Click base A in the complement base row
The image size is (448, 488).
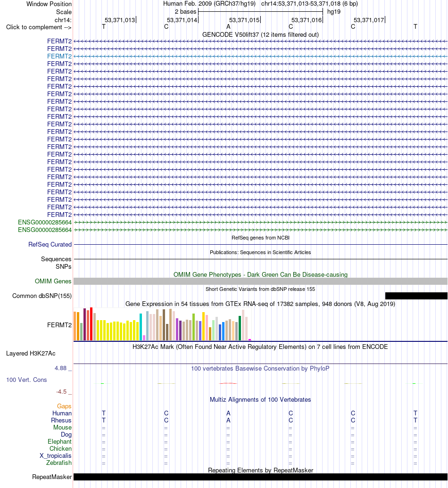(228, 27)
